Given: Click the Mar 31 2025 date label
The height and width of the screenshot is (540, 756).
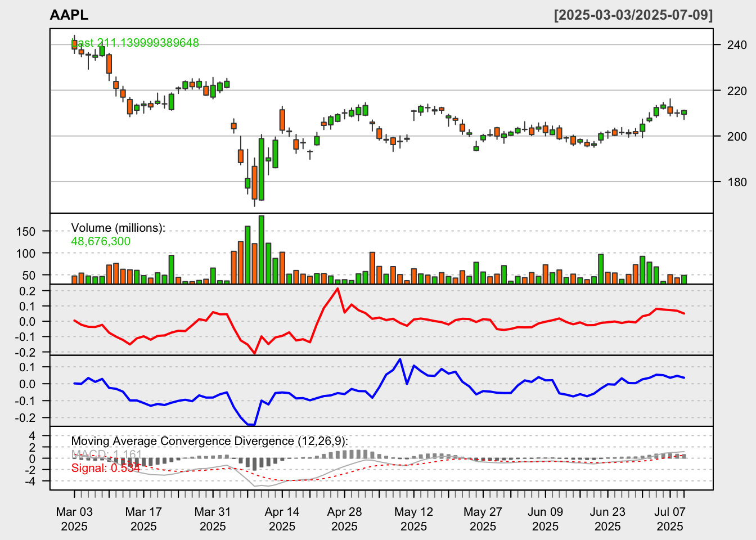Looking at the screenshot, I should (213, 519).
